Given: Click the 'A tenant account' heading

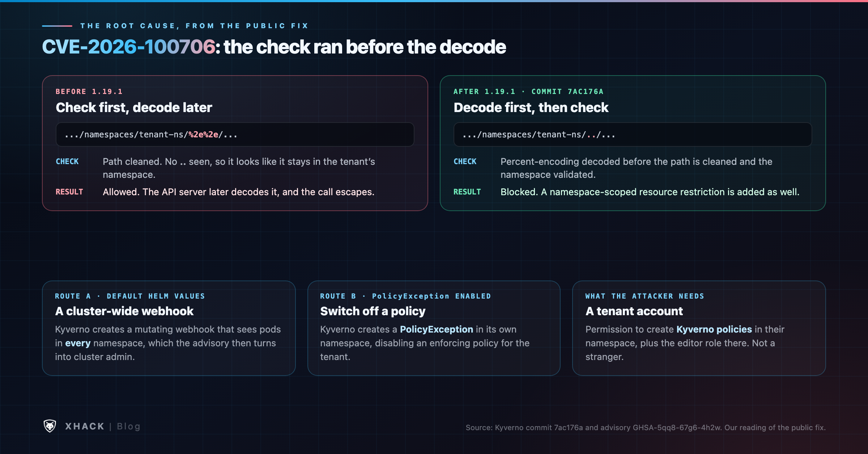Looking at the screenshot, I should [x=634, y=311].
